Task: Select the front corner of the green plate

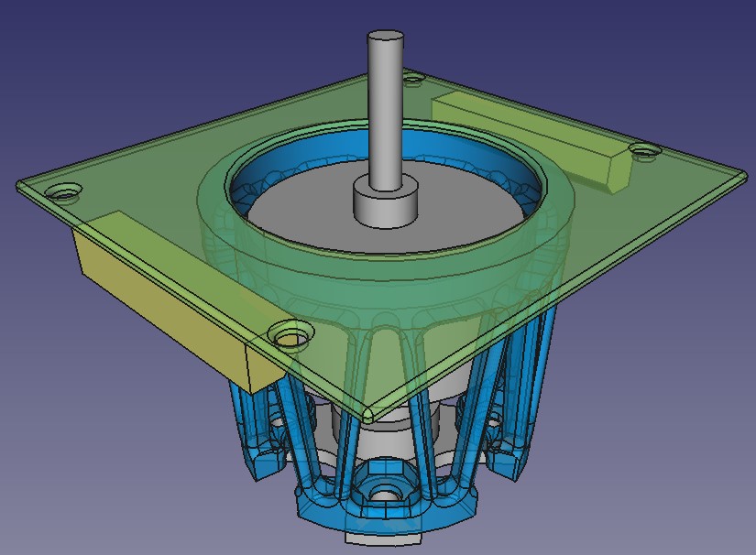Action: click(x=367, y=409)
